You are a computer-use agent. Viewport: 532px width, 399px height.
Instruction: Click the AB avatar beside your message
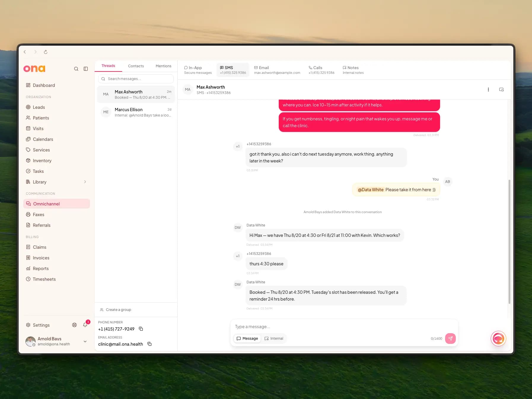point(447,182)
